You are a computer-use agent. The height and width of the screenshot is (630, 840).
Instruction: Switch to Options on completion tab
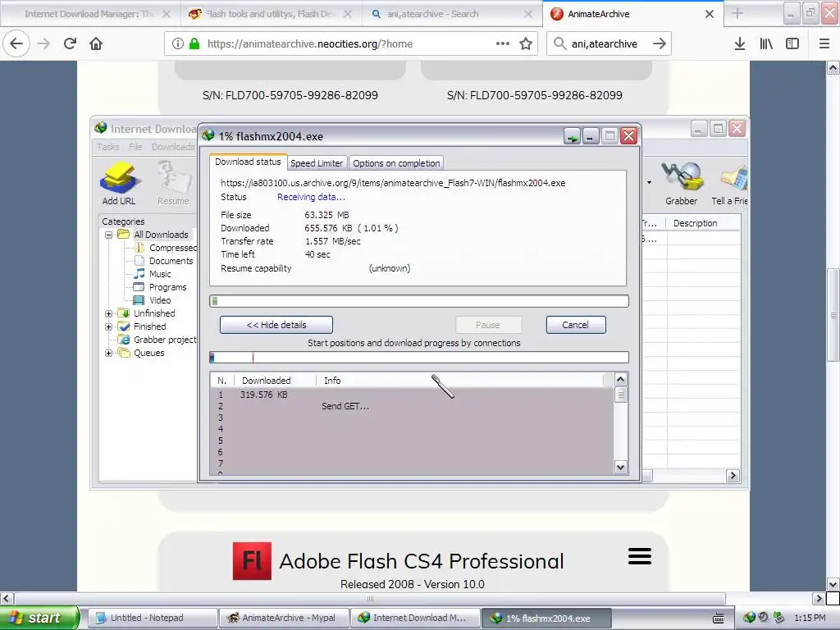396,163
